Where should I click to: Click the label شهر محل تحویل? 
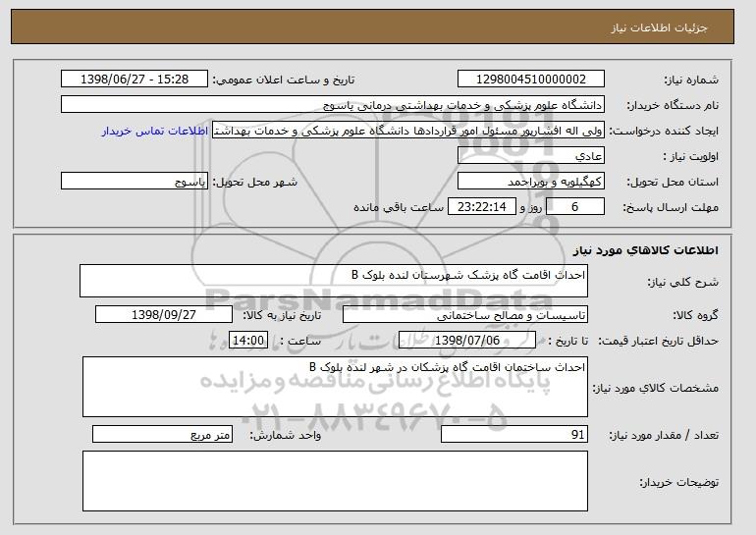[x=255, y=182]
